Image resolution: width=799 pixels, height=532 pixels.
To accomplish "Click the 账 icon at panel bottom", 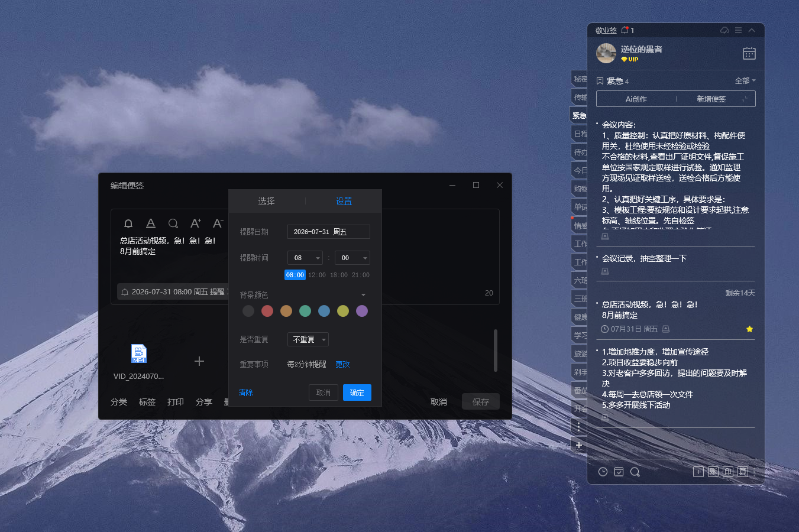I will point(713,472).
